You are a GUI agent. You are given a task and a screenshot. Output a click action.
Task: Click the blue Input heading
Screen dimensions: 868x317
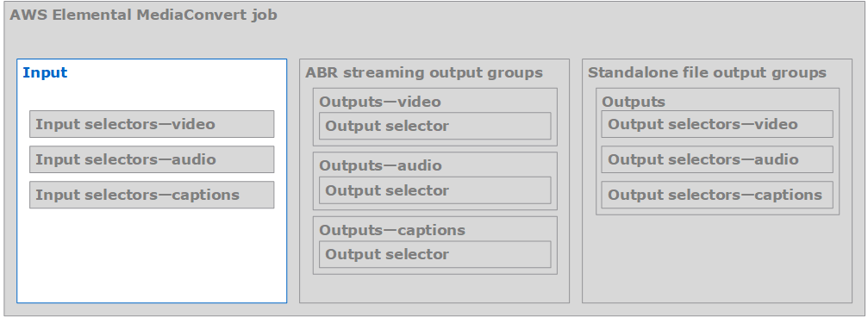coord(45,72)
